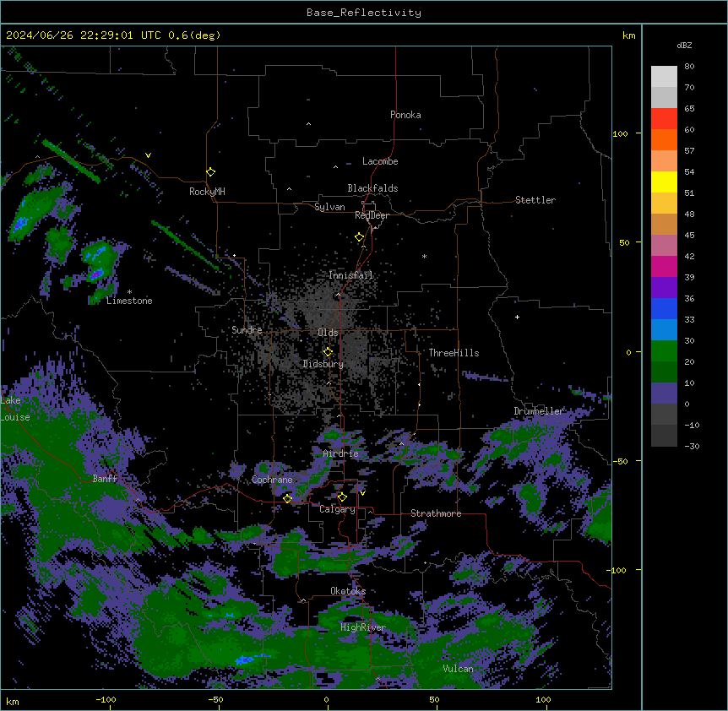Click the Blackfalds city label
The image size is (728, 711).
[x=372, y=188]
